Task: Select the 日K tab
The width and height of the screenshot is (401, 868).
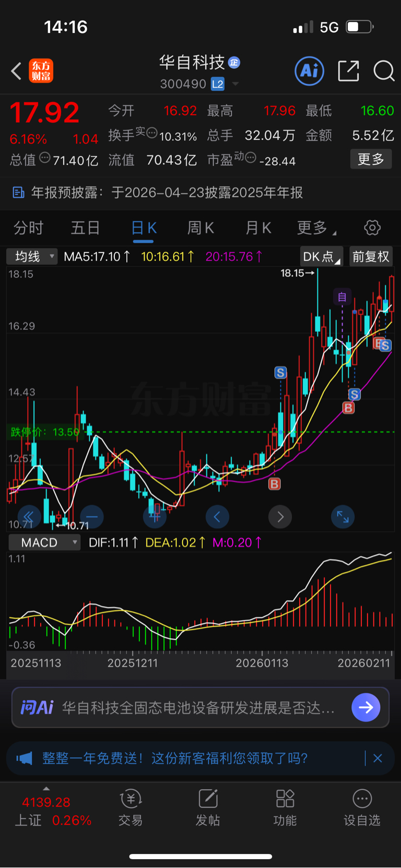Action: pyautogui.click(x=143, y=228)
